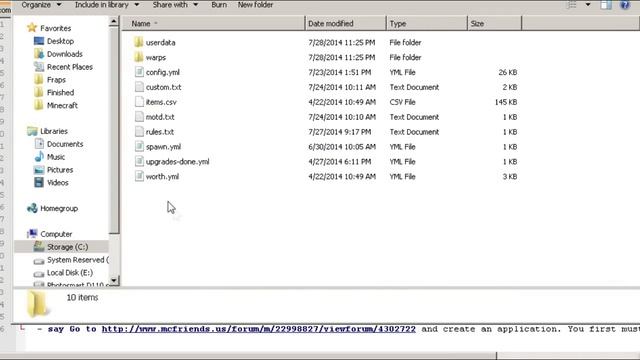640x360 pixels.
Task: Click the motd.txt file icon
Action: click(x=139, y=117)
